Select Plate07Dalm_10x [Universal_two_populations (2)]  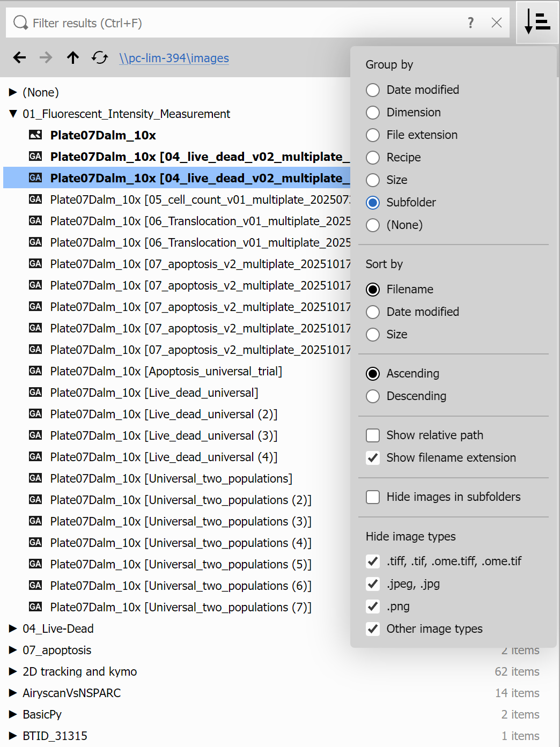coord(181,500)
